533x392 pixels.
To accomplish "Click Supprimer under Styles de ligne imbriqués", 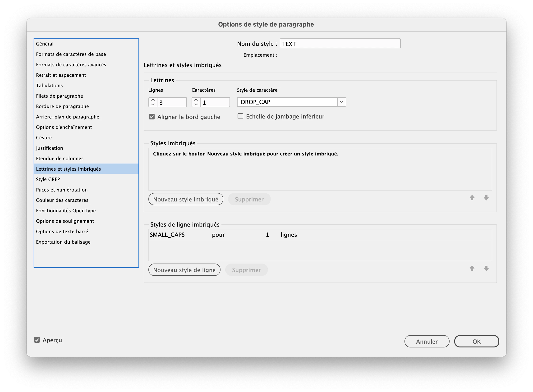I will tap(246, 270).
